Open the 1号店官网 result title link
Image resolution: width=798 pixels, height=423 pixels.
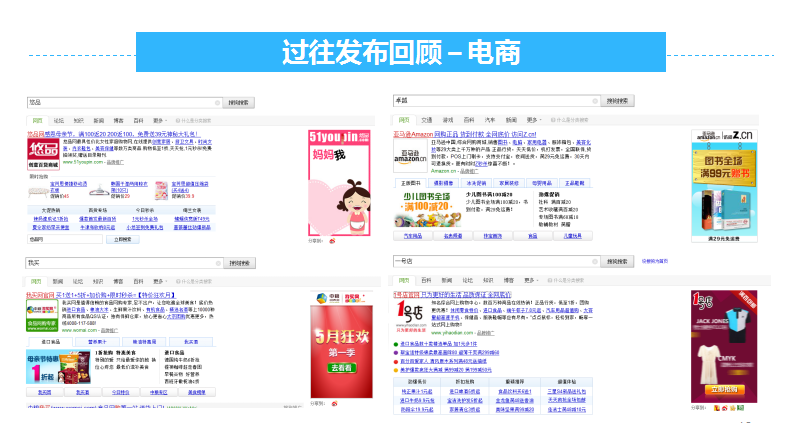pos(452,295)
